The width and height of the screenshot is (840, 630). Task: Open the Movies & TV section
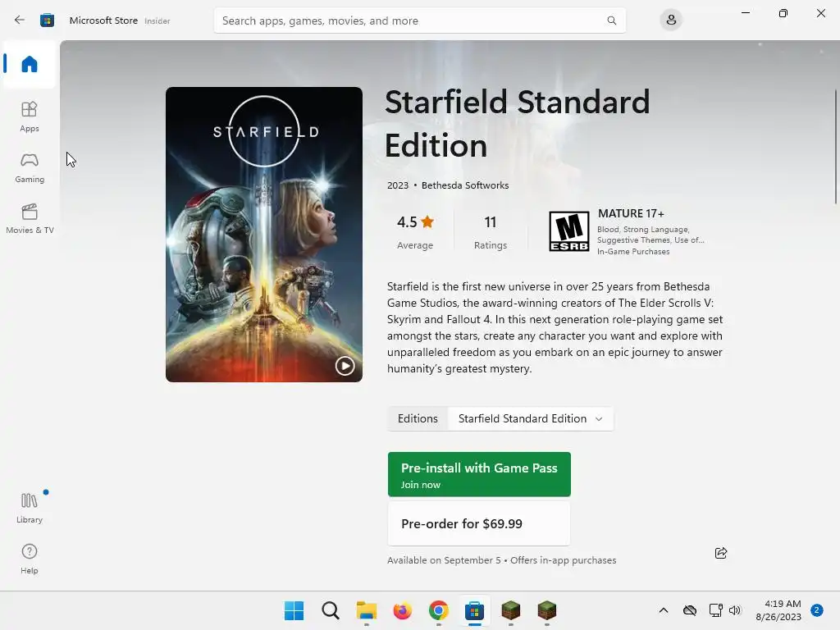pyautogui.click(x=30, y=218)
